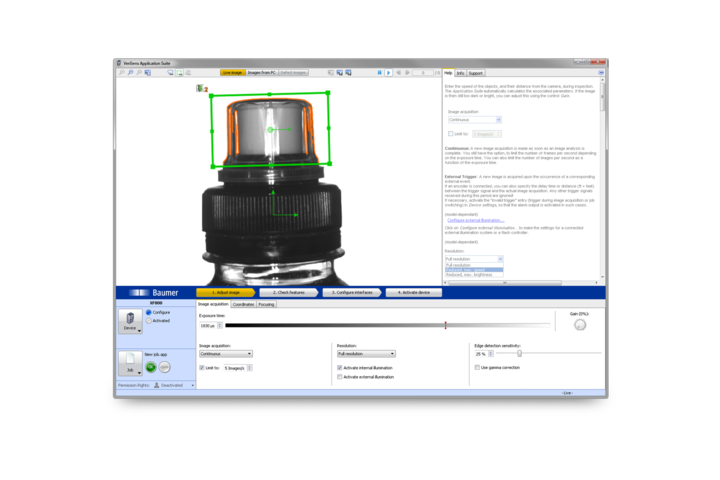The image size is (720, 480).
Task: Switch to the Coordinates tab
Action: (243, 303)
